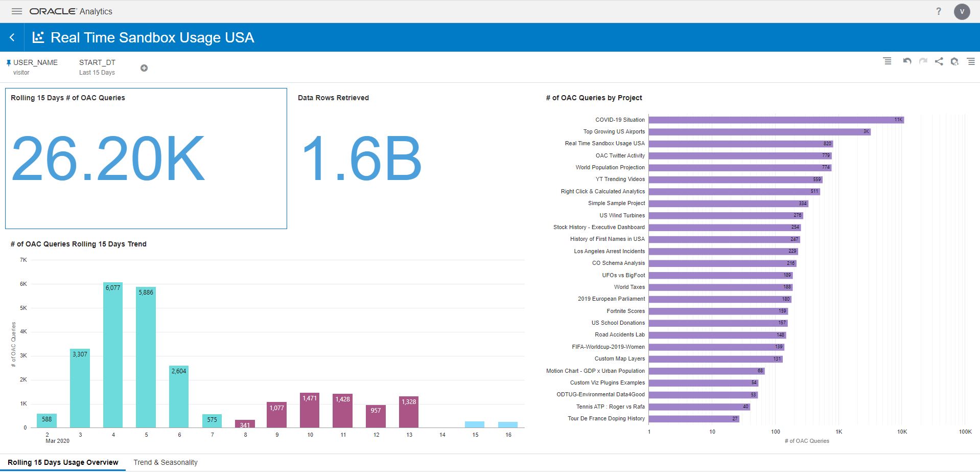The height and width of the screenshot is (472, 980).
Task: Expand the START_DT Last 15 Days filter
Action: coord(97,67)
